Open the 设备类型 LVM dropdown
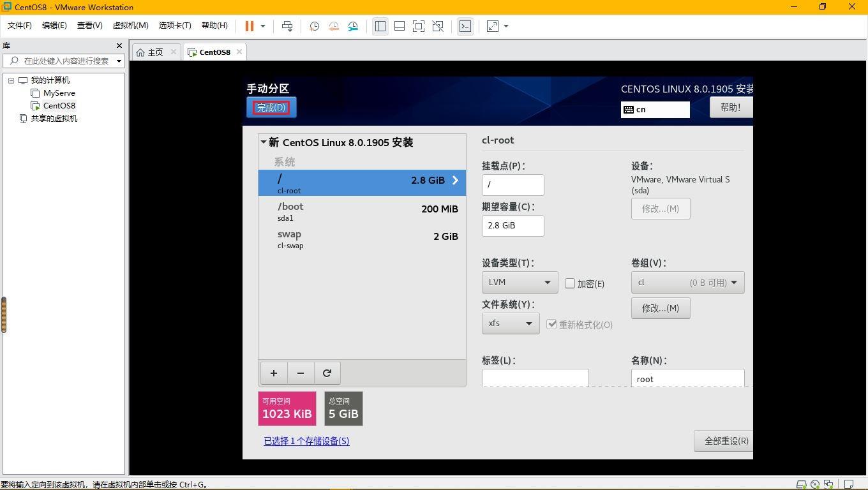This screenshot has width=868, height=490. tap(520, 282)
